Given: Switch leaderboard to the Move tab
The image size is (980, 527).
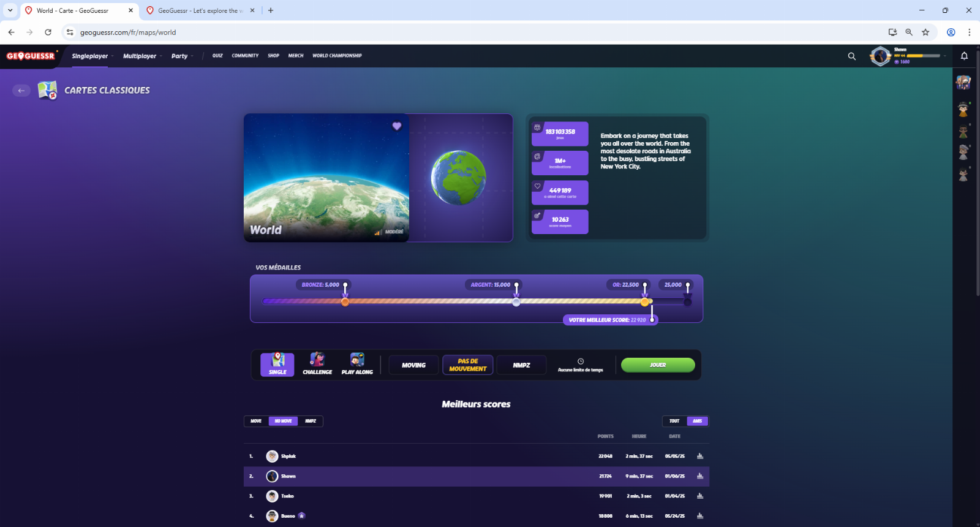Looking at the screenshot, I should point(256,421).
